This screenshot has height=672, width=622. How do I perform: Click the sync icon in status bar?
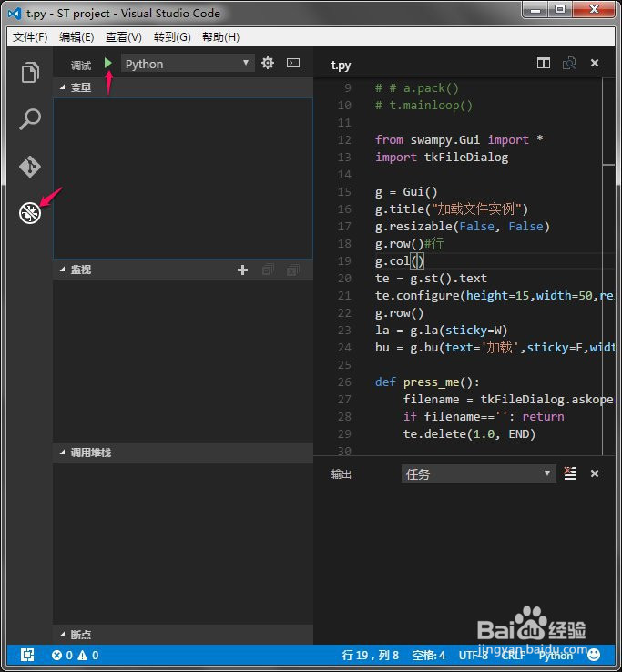[27, 655]
